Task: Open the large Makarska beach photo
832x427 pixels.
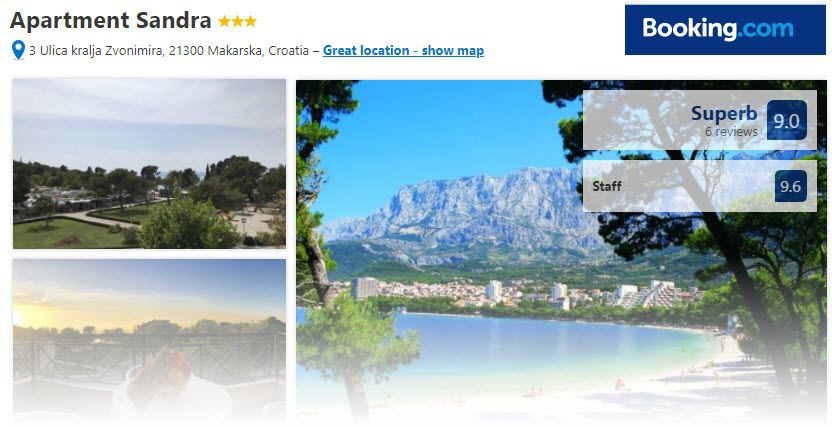Action: pyautogui.click(x=561, y=250)
